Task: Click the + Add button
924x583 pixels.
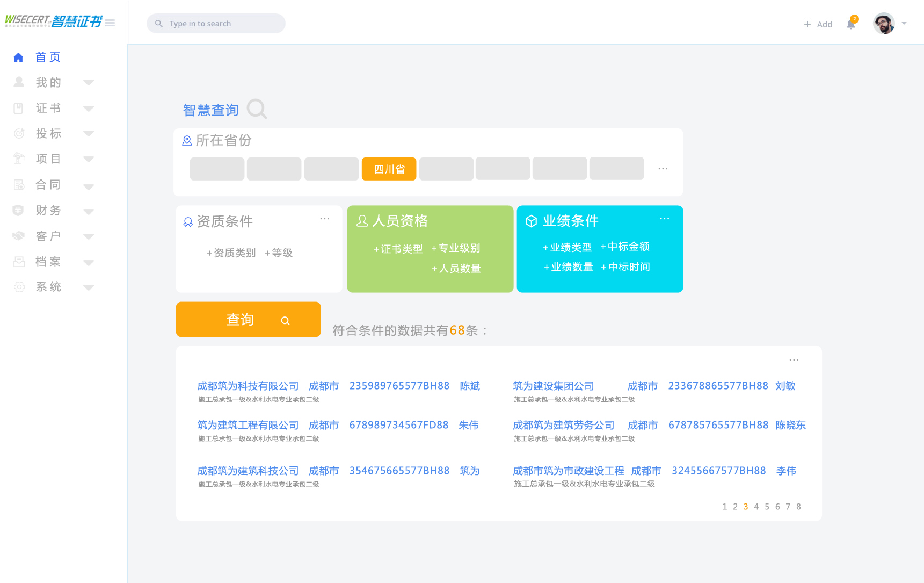Action: [x=818, y=24]
